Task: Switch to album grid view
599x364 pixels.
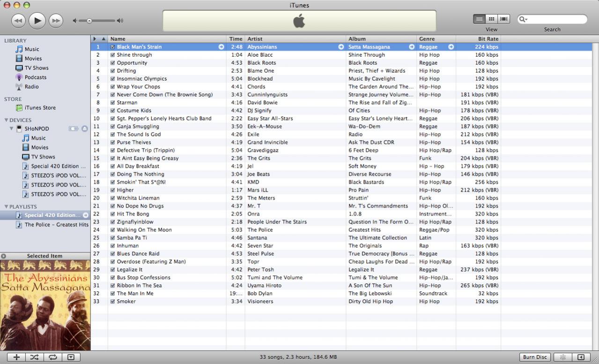Action: (x=491, y=19)
